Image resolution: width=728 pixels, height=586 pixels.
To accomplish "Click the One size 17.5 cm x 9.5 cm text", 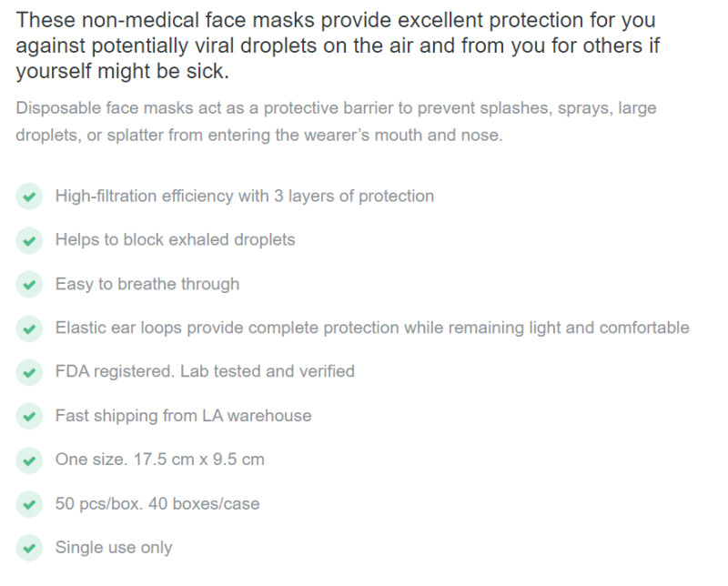I will point(160,460).
